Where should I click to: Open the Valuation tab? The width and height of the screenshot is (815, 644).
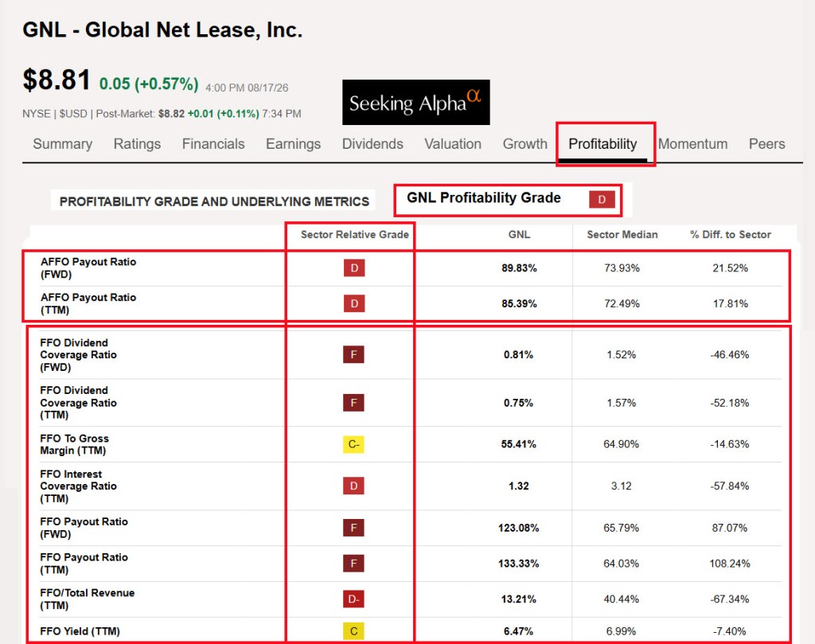coord(453,144)
